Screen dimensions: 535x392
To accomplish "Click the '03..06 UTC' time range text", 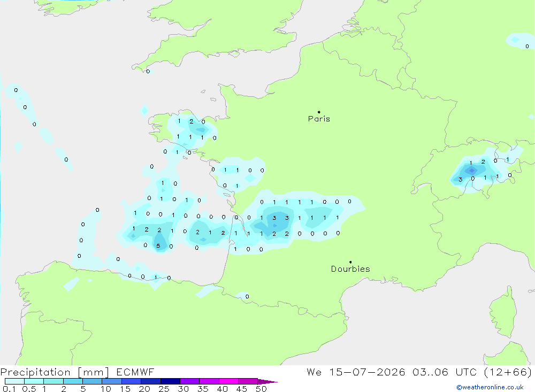I will click(444, 372).
